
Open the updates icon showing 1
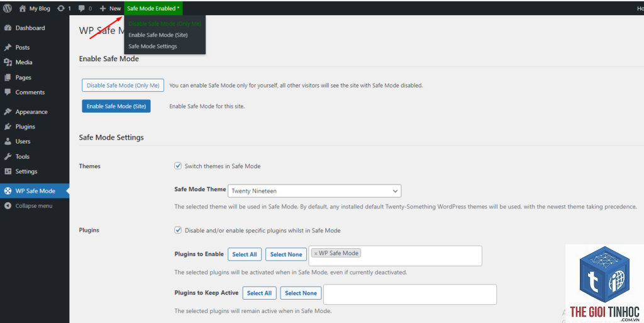click(x=61, y=8)
